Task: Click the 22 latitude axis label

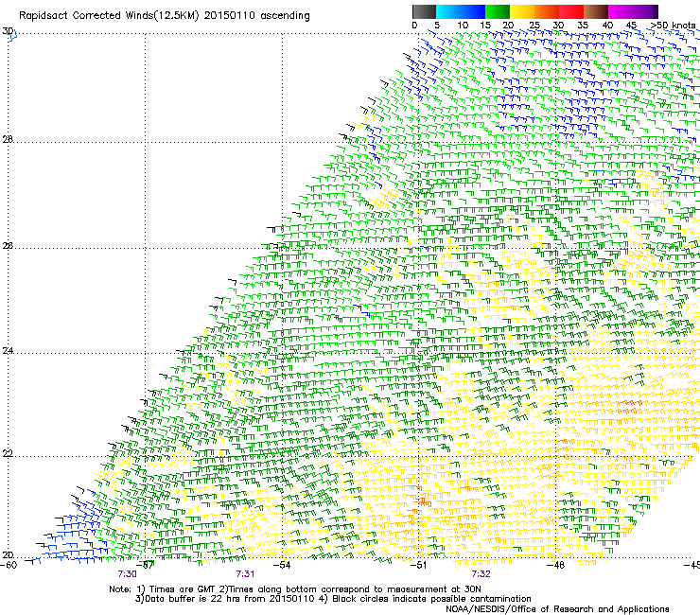Action: tap(8, 454)
